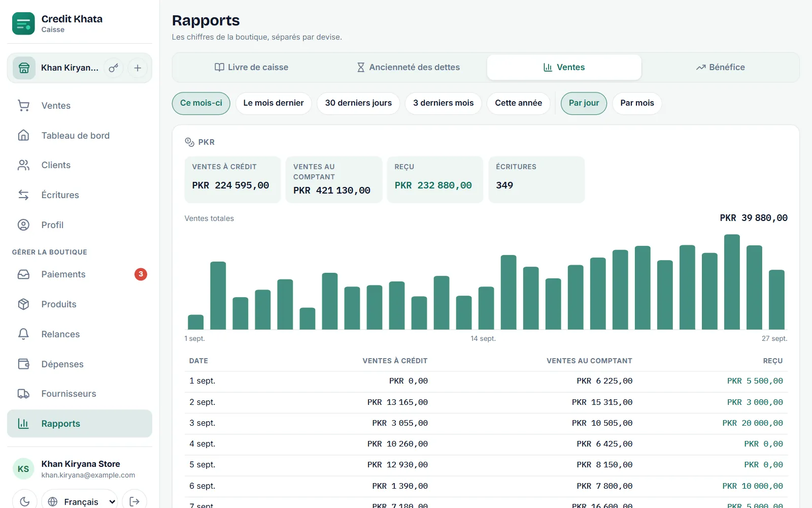Click the Reçu PKR 232 880,00 card

(x=435, y=180)
